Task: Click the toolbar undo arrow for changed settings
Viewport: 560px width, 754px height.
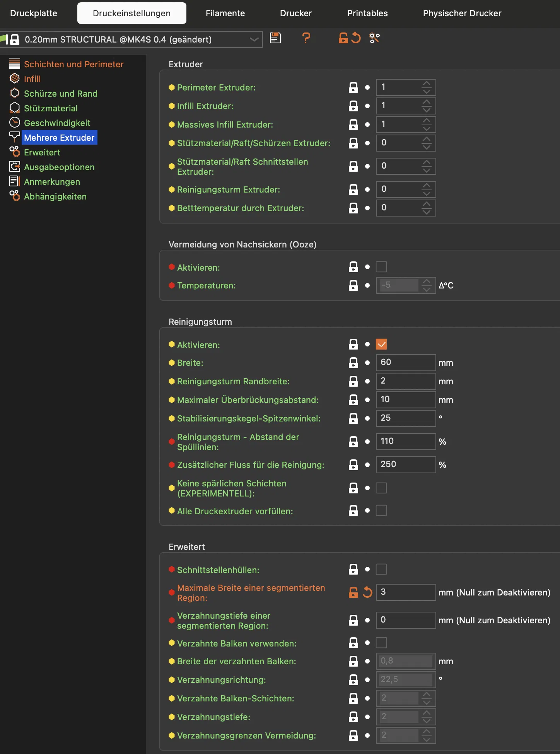Action: [x=356, y=38]
